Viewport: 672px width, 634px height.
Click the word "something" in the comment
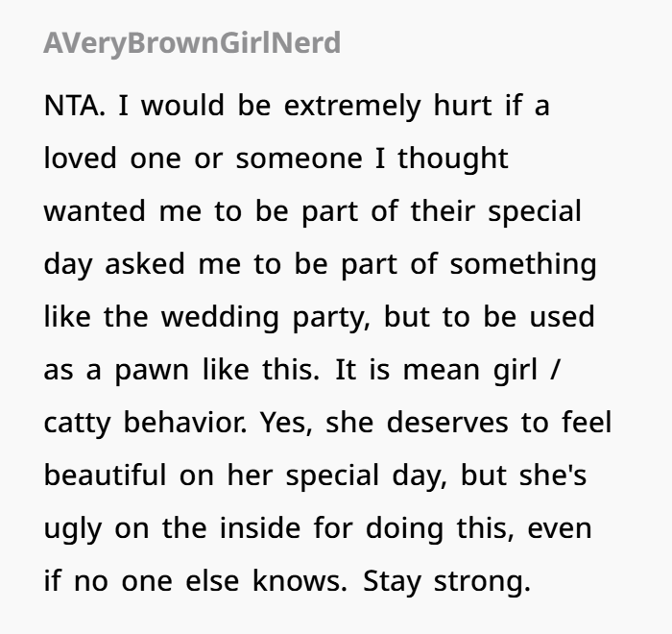(x=523, y=264)
